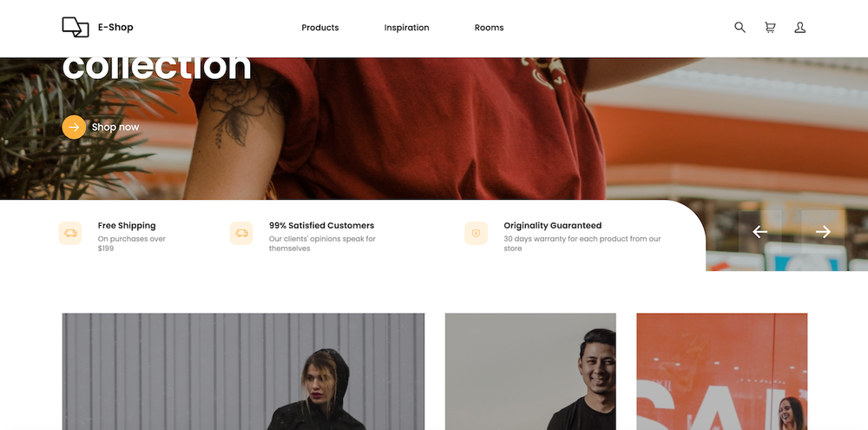This screenshot has height=430, width=868.
Task: Select the Free Shipping heading
Action: click(127, 226)
